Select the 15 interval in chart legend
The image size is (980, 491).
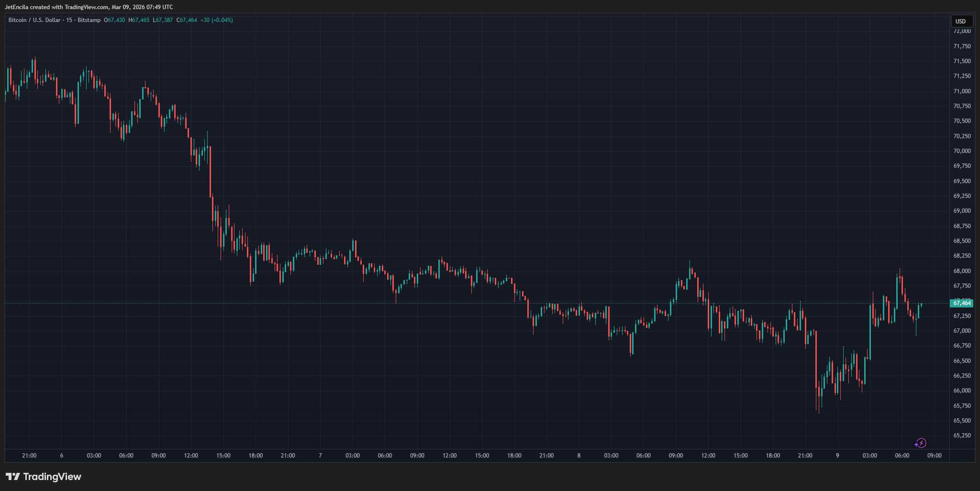[69, 20]
